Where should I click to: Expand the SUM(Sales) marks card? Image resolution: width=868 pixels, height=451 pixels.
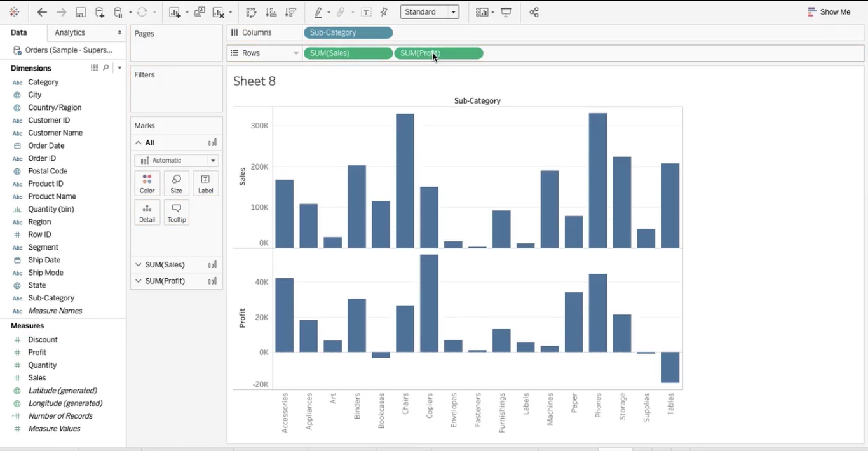(138, 264)
